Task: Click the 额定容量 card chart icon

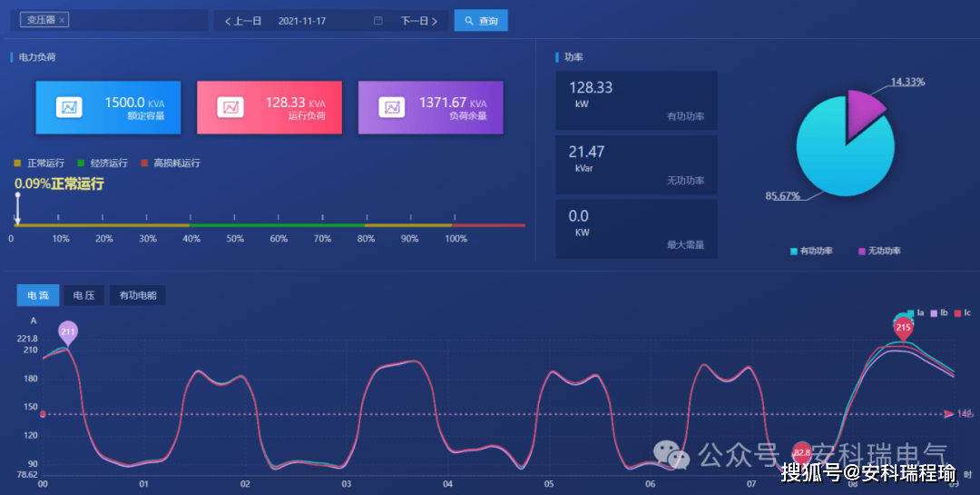Action: [69, 107]
